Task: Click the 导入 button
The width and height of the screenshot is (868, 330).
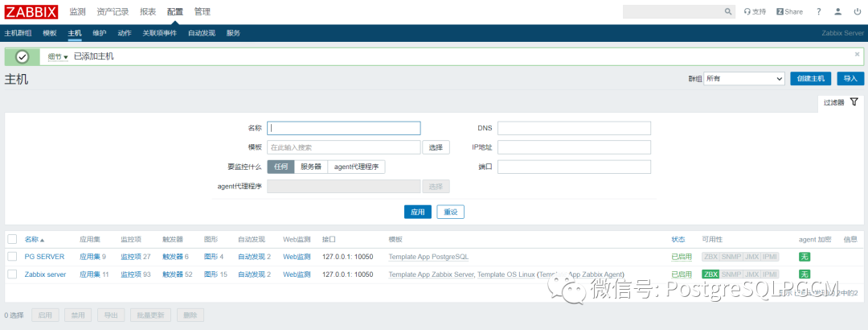Action: [x=850, y=79]
